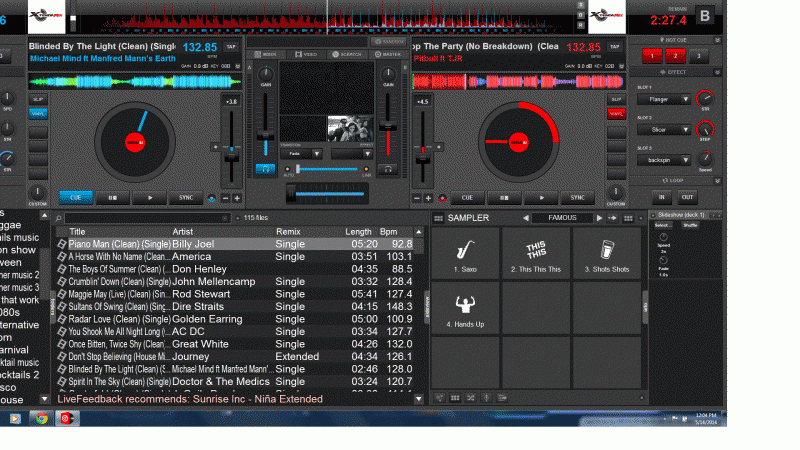Expand the HOT CUE panel options
The width and height of the screenshot is (800, 450).
(717, 40)
